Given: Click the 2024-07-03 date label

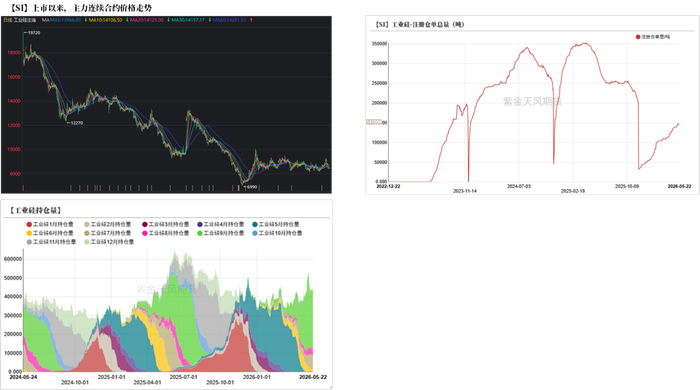Looking at the screenshot, I should click(x=519, y=186).
